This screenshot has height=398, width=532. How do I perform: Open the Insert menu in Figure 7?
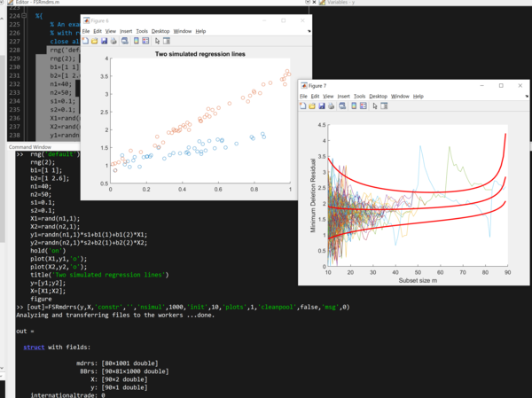[x=344, y=96]
